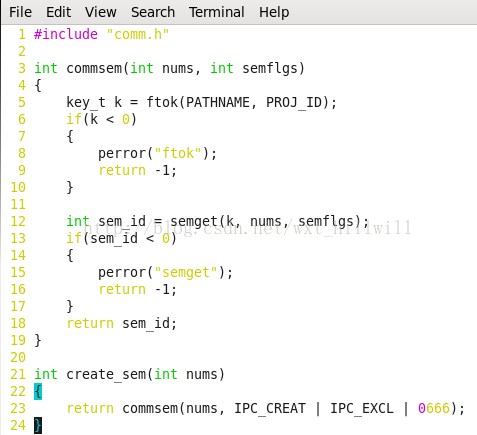
Task: Click the perror("ftok") string
Action: (x=178, y=153)
